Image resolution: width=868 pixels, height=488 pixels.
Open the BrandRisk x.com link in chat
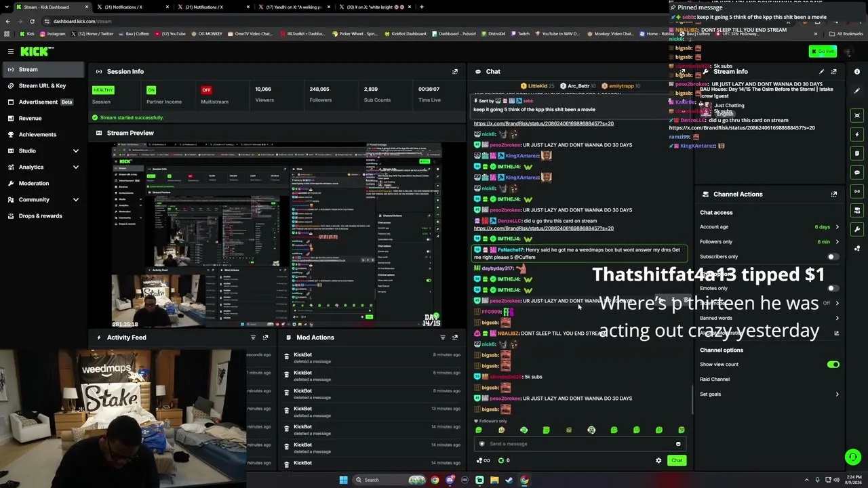[x=543, y=228]
